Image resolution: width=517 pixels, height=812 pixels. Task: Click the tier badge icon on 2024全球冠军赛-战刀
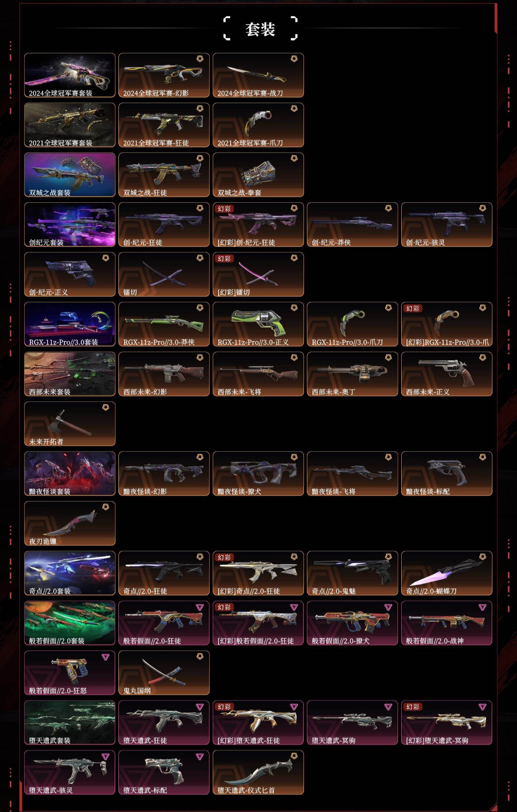click(x=294, y=59)
